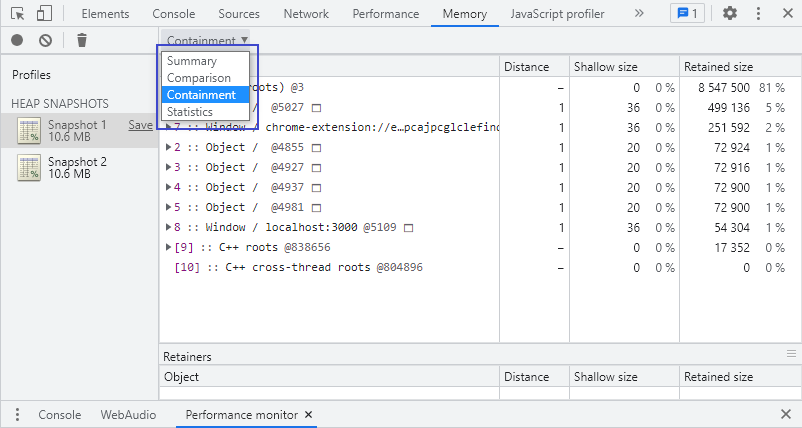Click the trash collect garbage icon
The width and height of the screenshot is (802, 428).
click(82, 40)
